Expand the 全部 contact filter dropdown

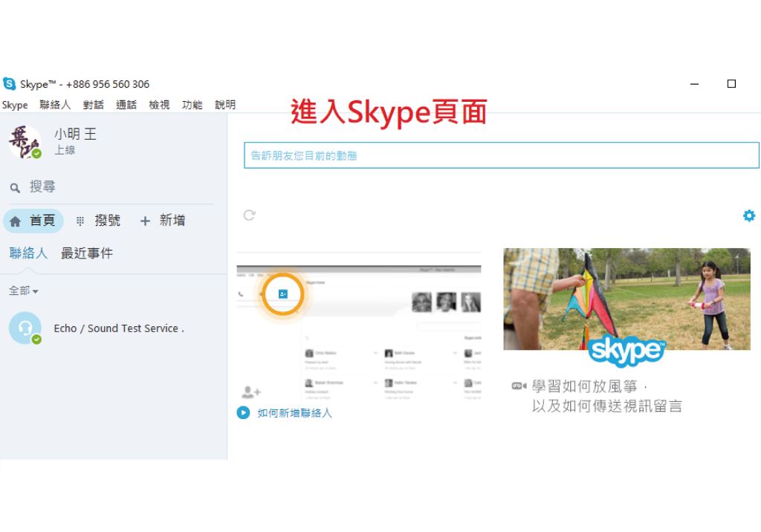click(x=23, y=291)
